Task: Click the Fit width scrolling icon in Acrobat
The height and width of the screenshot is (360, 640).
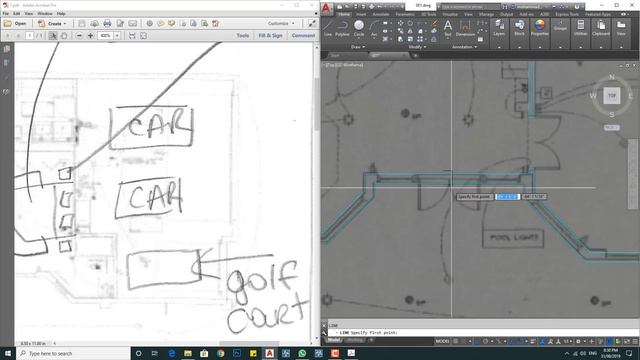Action: (x=132, y=36)
